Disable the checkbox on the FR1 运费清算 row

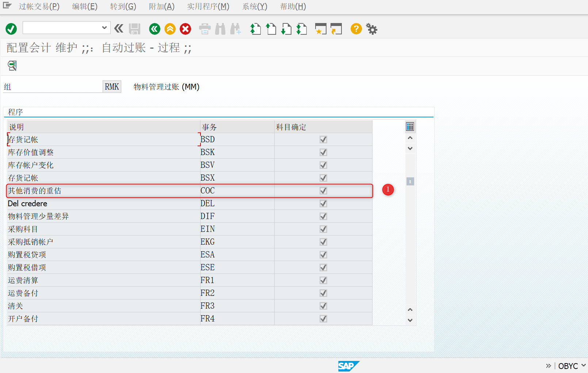323,280
